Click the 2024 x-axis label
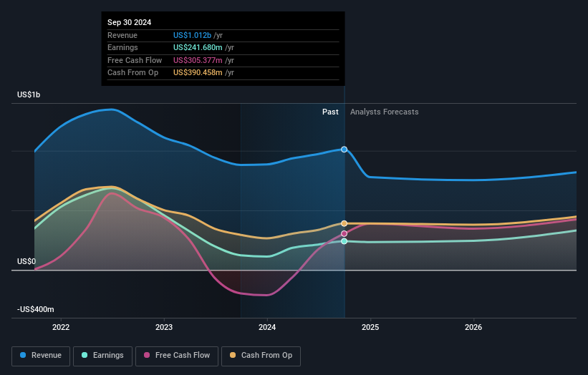 pyautogui.click(x=267, y=327)
